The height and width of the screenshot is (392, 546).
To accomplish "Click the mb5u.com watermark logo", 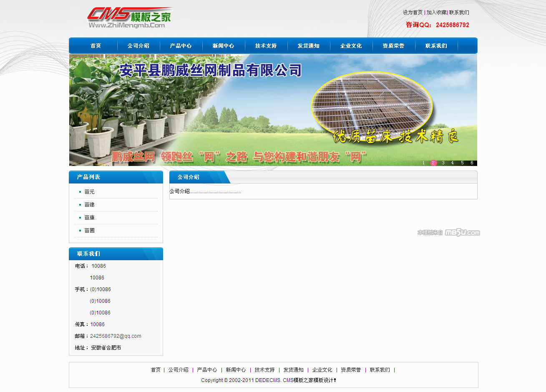I will [462, 233].
